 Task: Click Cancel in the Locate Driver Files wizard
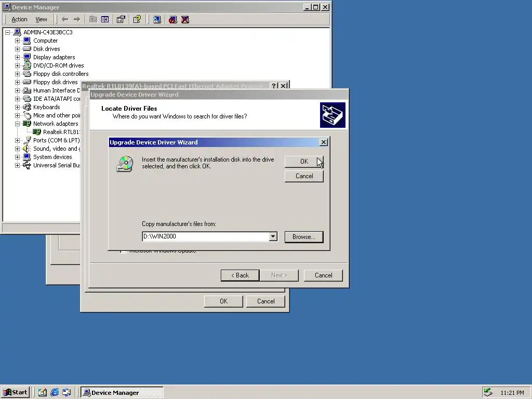click(323, 275)
